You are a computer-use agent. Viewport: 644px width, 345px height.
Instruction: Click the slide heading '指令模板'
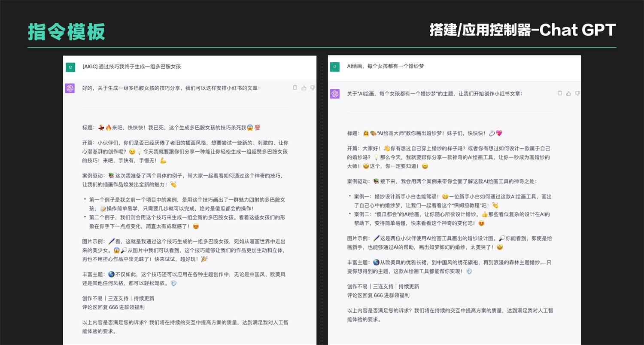(x=67, y=32)
